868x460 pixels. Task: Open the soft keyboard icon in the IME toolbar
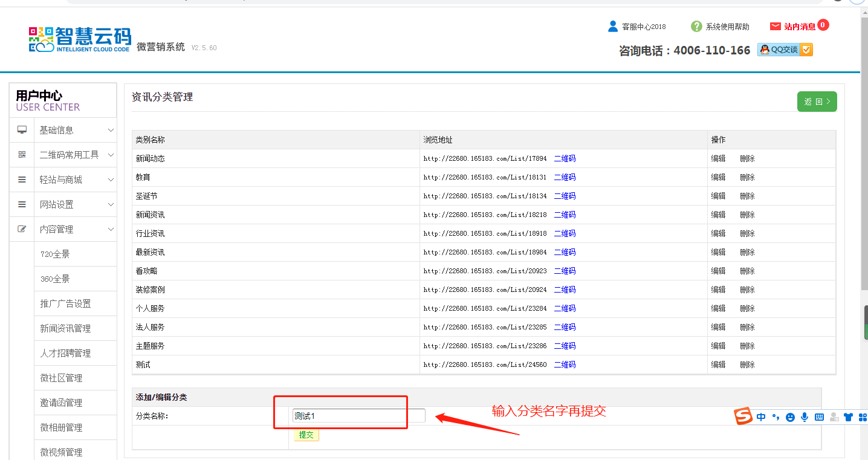(819, 417)
